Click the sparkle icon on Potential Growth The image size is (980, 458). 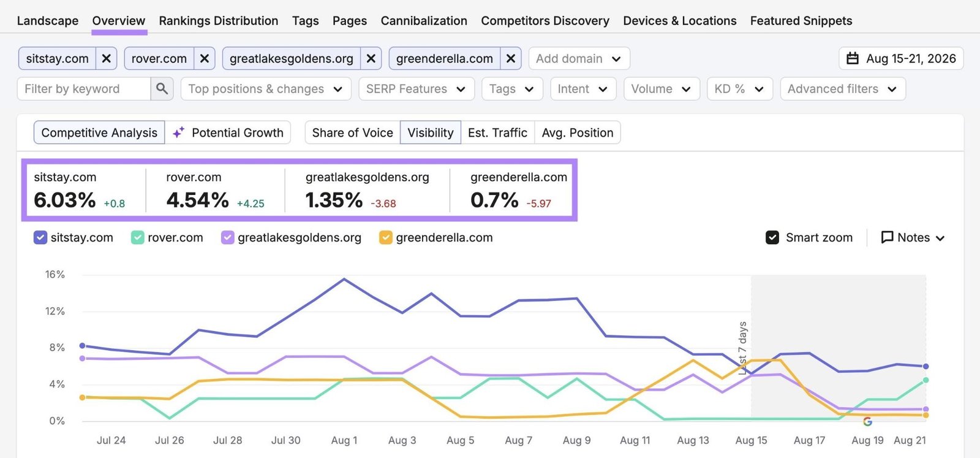[x=178, y=132]
